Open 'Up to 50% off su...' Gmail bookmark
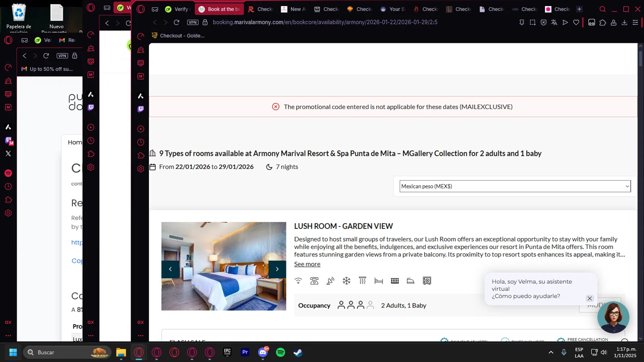 [47, 69]
